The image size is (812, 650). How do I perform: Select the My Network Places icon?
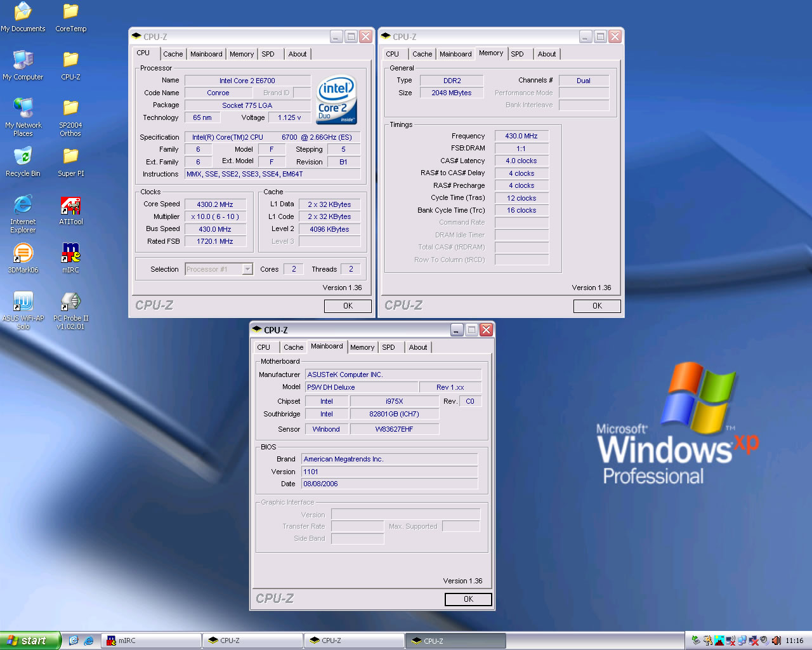23,117
